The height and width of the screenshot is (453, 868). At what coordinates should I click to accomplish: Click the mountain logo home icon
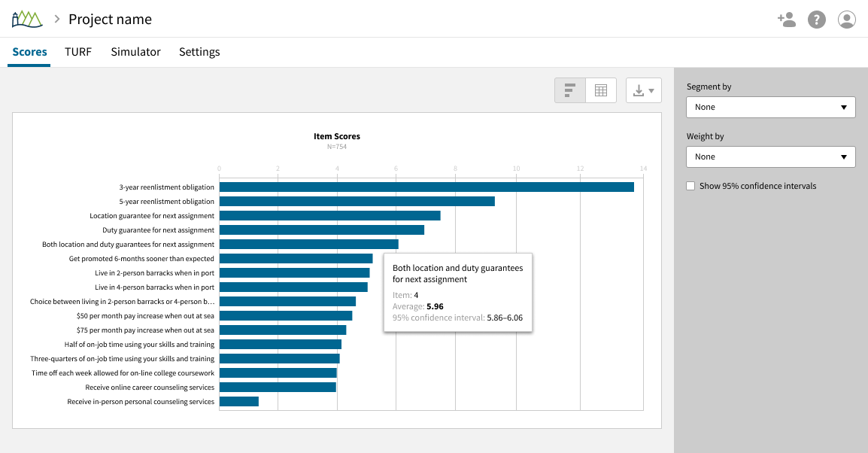[x=27, y=20]
